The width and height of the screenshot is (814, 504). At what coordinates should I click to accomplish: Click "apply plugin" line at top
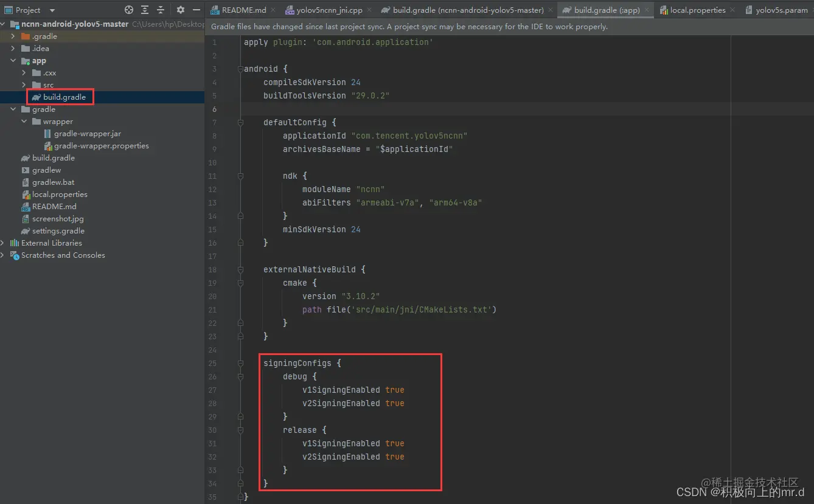(338, 42)
